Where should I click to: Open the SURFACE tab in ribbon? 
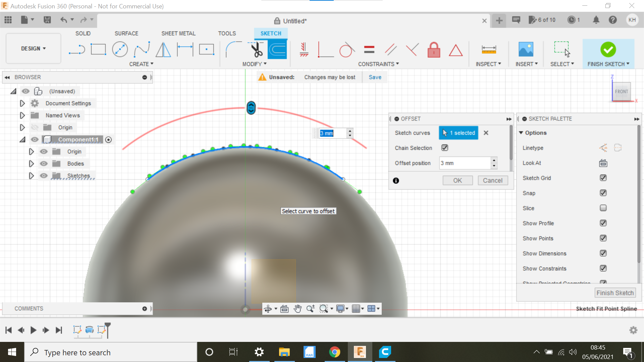coord(126,33)
